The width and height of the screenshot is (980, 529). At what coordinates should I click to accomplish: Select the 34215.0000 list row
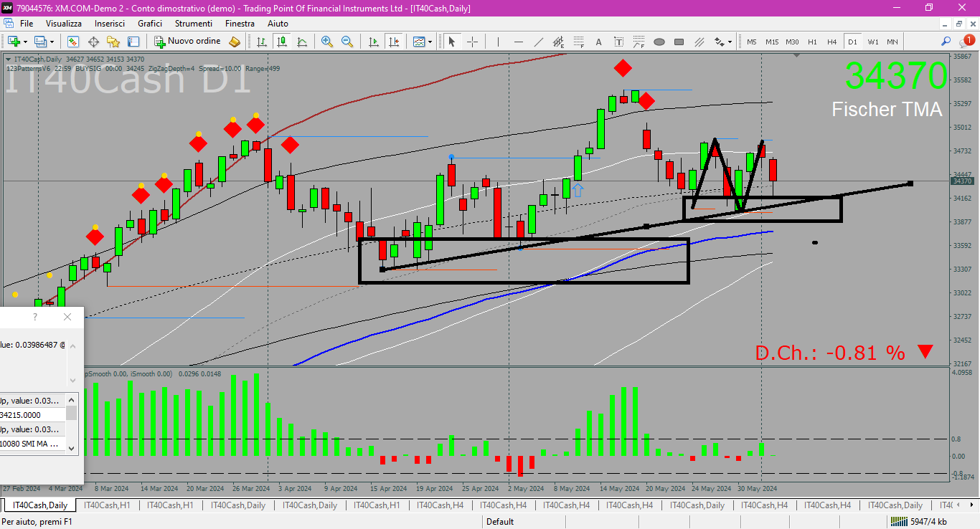33,415
